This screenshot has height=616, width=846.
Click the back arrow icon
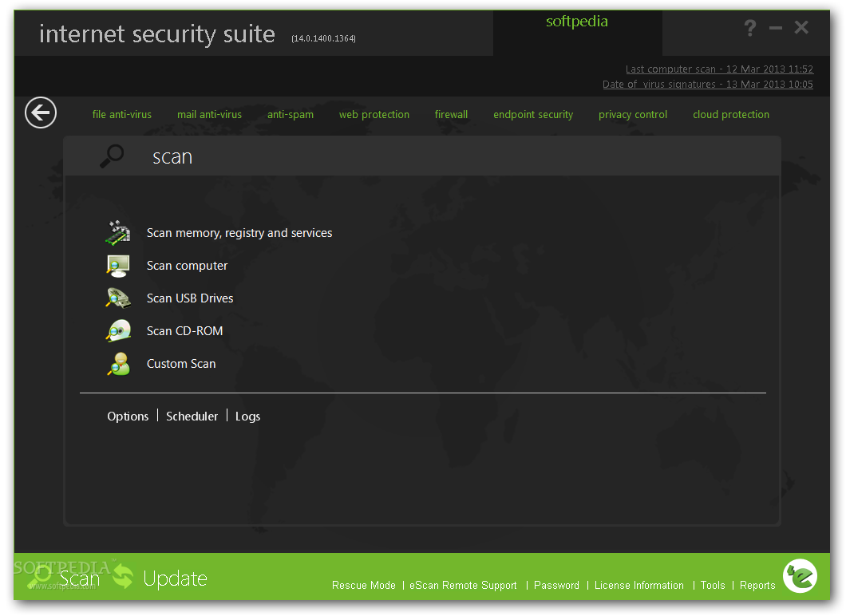click(41, 113)
